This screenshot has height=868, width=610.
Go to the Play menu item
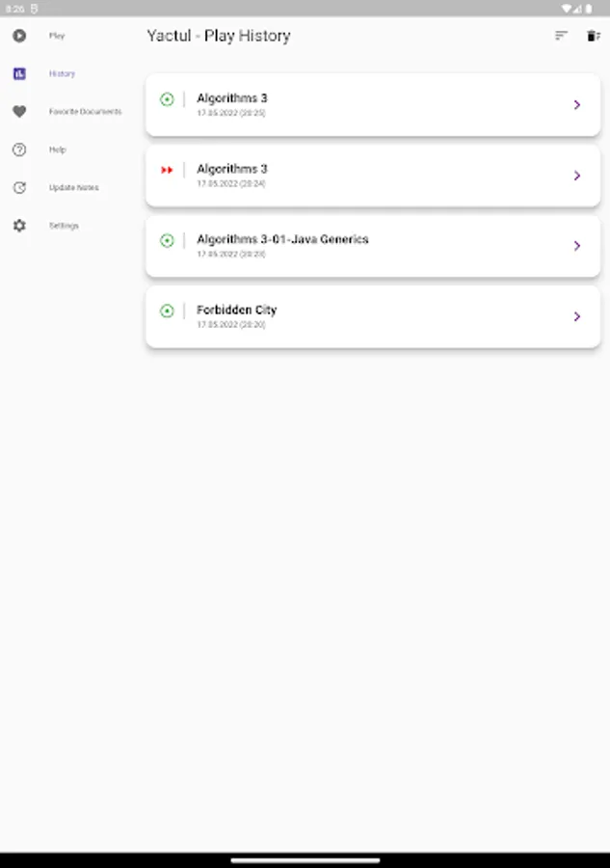pyautogui.click(x=57, y=36)
